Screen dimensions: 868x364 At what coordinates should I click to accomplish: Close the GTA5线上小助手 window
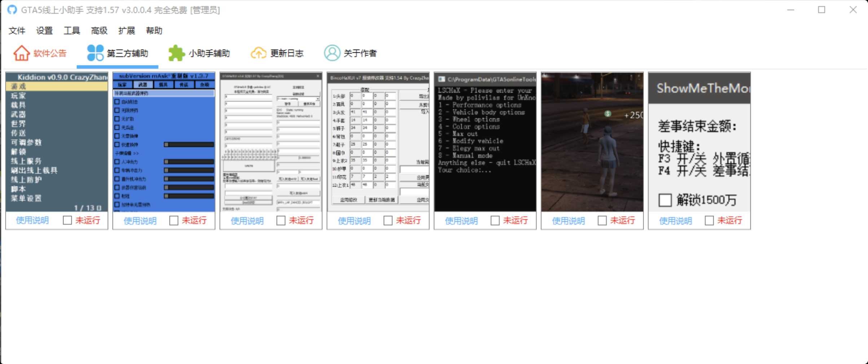coord(853,10)
